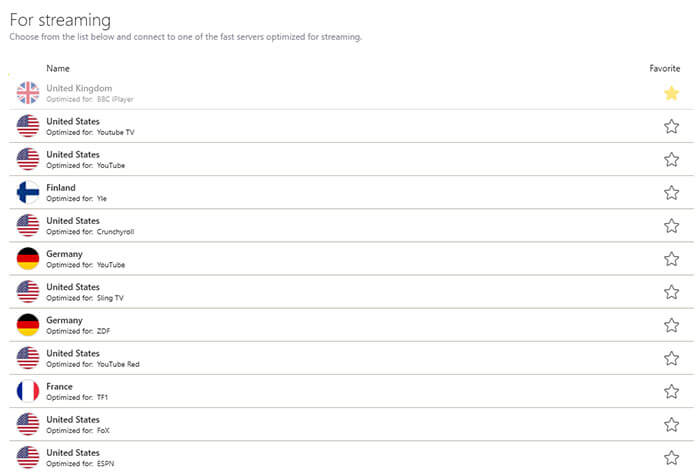Connect to United States Crunchyroll server
700x472 pixels.
tap(351, 226)
